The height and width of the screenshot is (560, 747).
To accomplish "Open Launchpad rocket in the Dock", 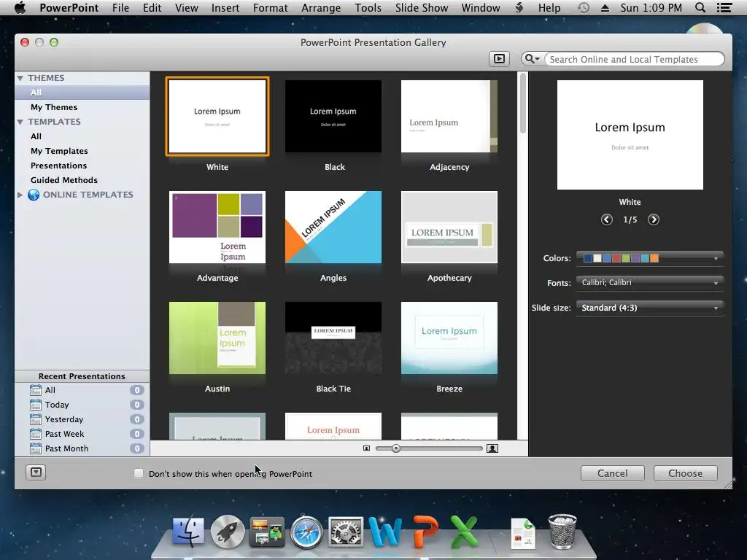I will coord(228,532).
